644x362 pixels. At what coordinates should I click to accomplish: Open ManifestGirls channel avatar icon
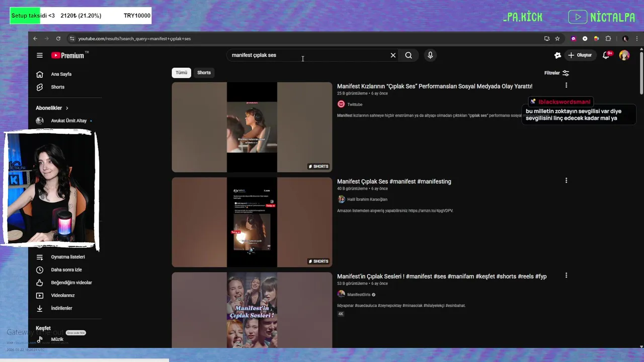(341, 294)
